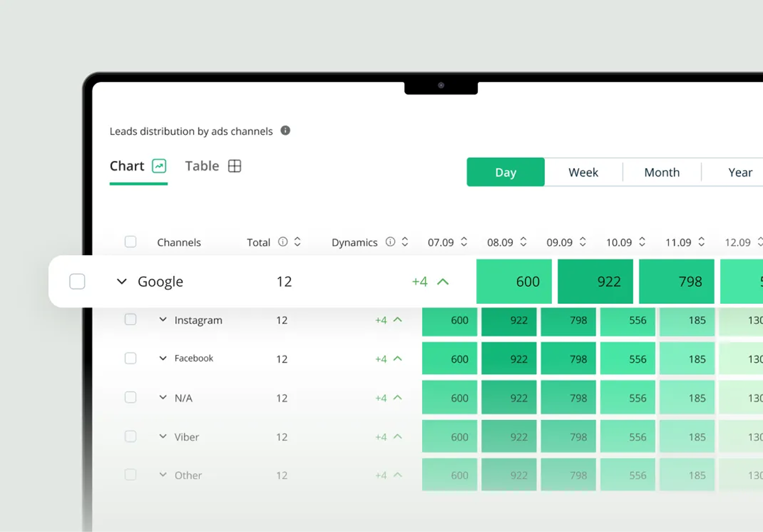The image size is (763, 532).
Task: Select the Month period view
Action: pos(662,172)
